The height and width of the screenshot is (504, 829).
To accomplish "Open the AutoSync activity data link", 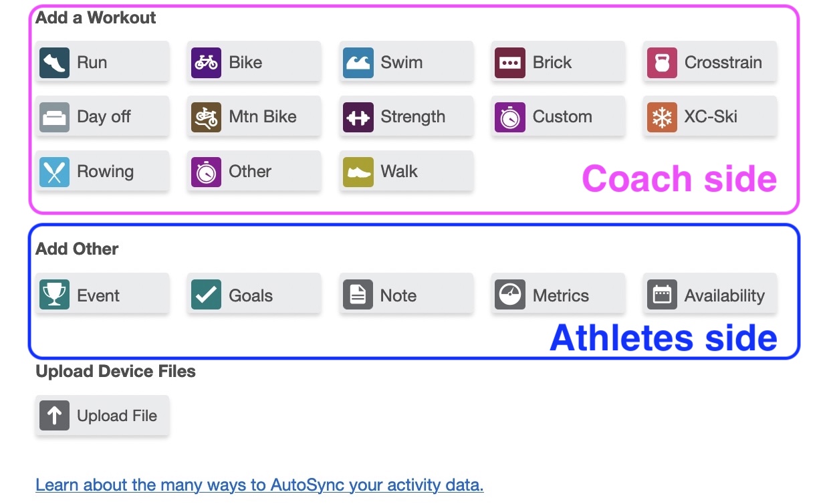I will click(259, 485).
